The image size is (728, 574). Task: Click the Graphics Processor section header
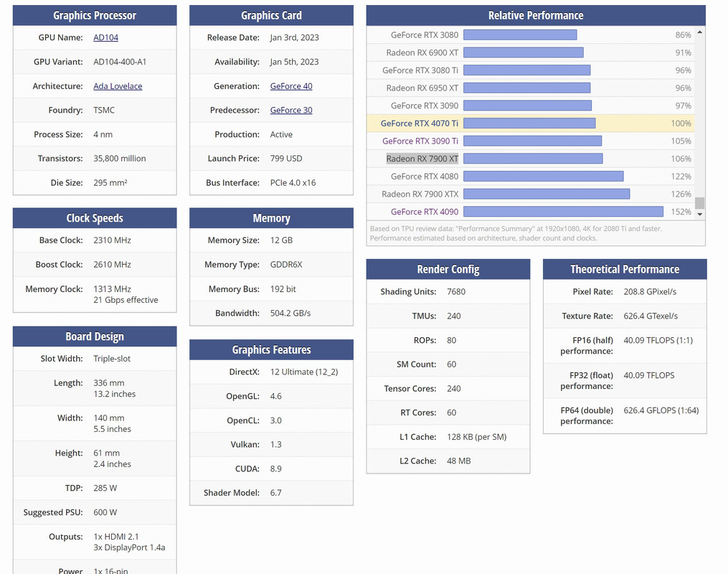(95, 15)
